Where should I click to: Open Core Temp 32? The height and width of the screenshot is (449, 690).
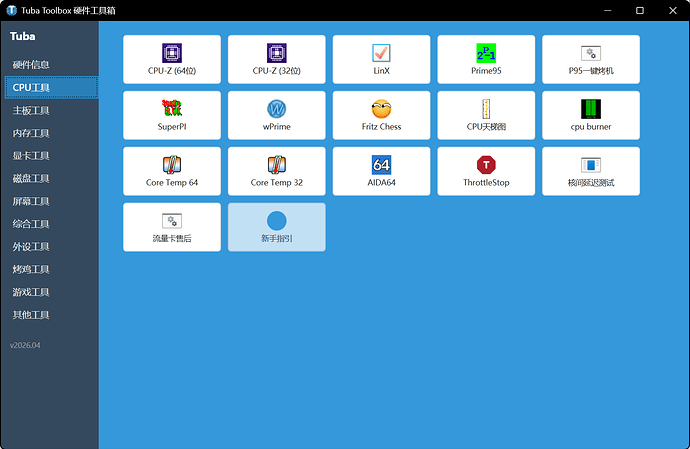(x=277, y=171)
